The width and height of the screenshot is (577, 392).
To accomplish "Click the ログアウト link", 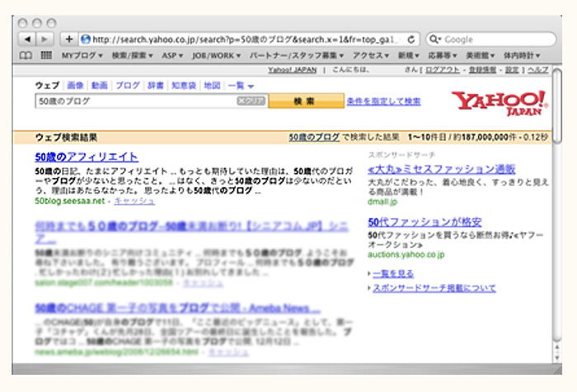I will (443, 70).
